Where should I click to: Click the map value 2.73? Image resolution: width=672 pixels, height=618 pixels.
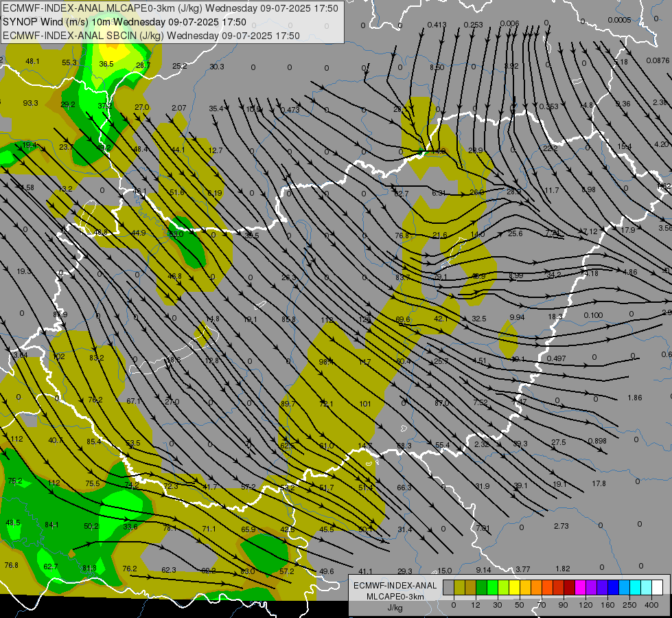coord(561,526)
